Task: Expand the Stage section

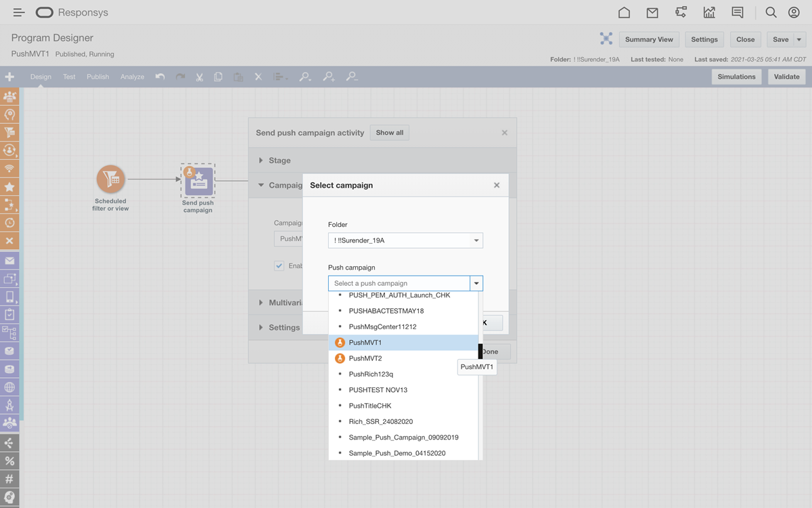Action: tap(279, 161)
